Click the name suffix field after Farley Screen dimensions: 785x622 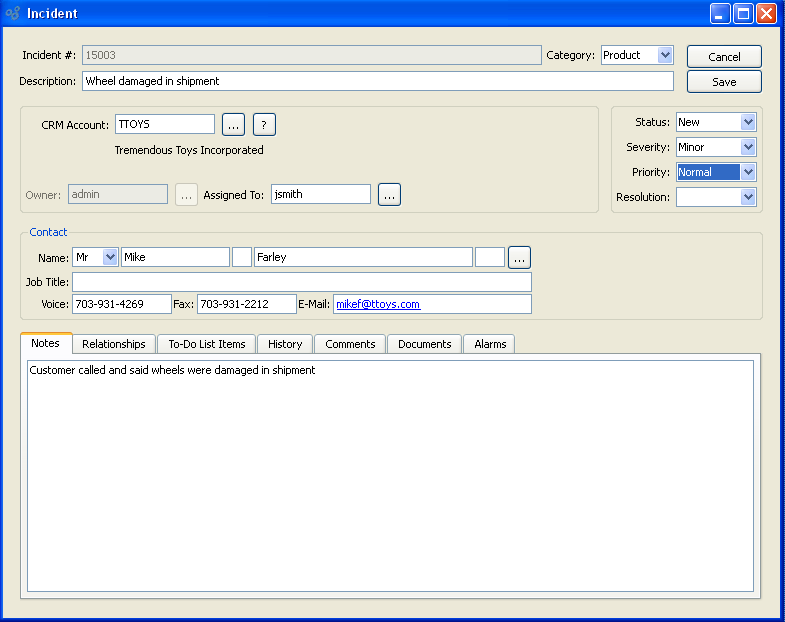(x=490, y=257)
